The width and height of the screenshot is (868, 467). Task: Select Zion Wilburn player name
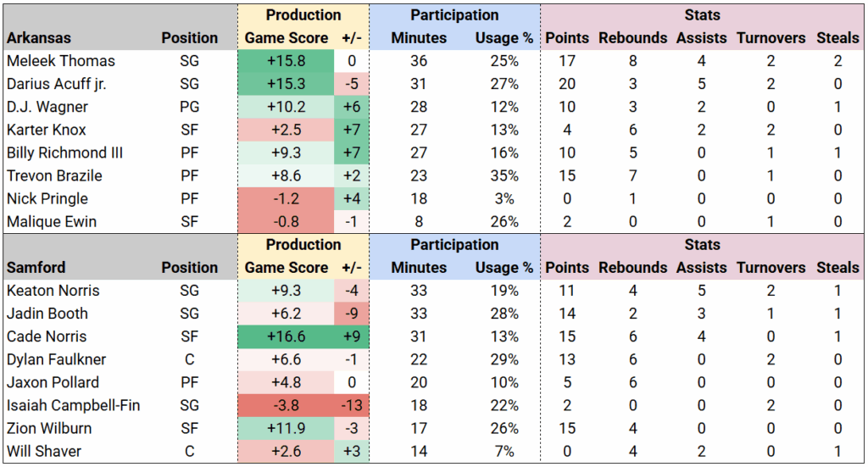click(x=49, y=428)
